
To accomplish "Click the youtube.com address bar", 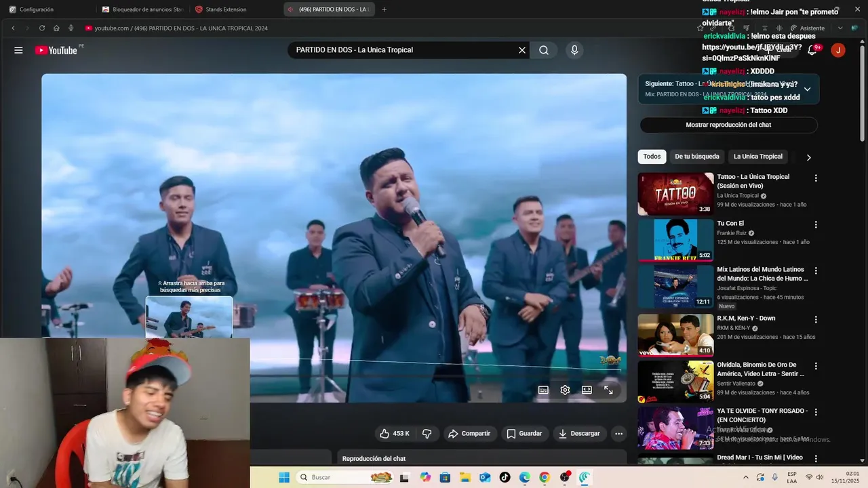I will coord(387,28).
